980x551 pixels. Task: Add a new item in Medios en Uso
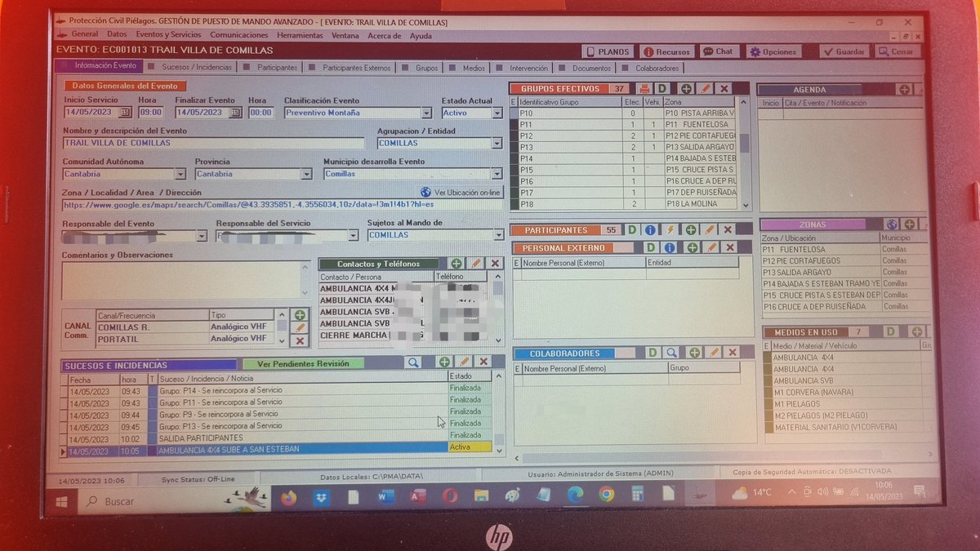click(x=917, y=331)
